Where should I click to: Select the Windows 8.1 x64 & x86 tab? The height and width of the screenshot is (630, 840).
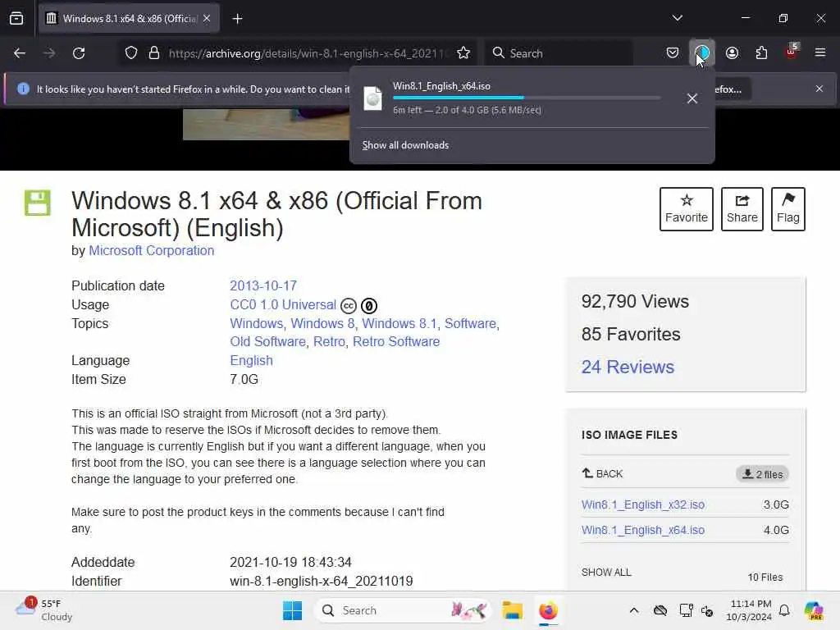(129, 19)
